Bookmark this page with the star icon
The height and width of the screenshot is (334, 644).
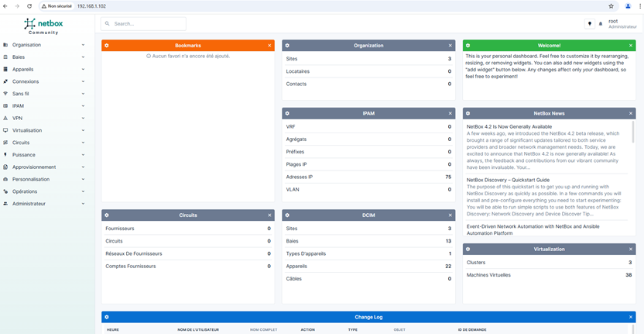point(611,6)
